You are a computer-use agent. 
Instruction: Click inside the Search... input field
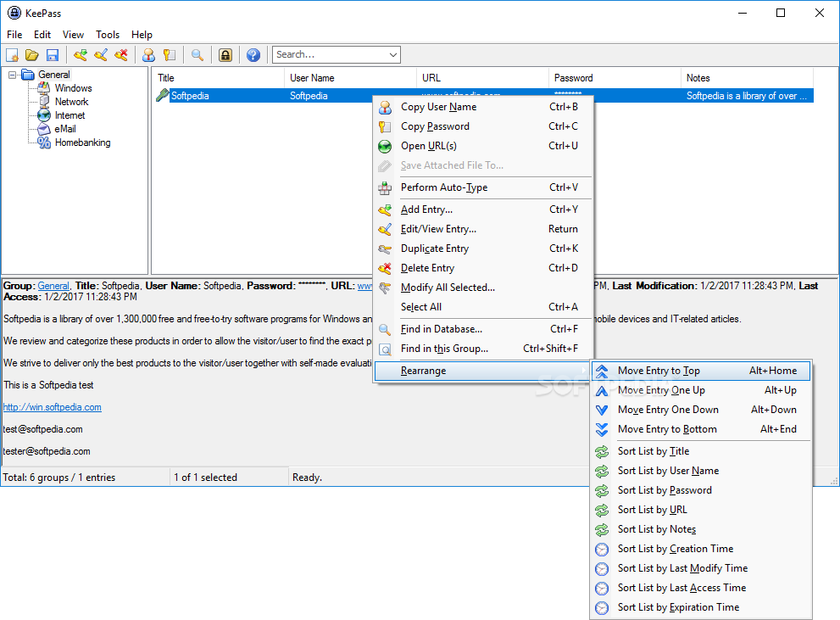point(330,54)
